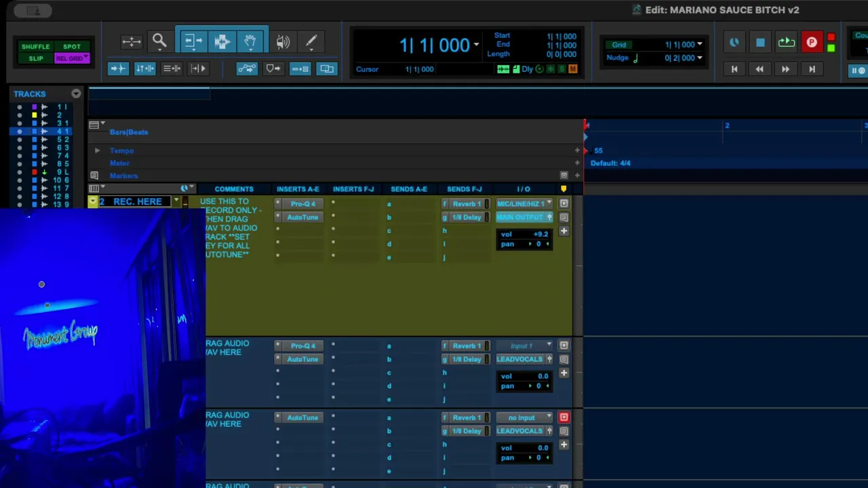The width and height of the screenshot is (868, 488).
Task: Click the green S solo indicator
Action: (561, 69)
